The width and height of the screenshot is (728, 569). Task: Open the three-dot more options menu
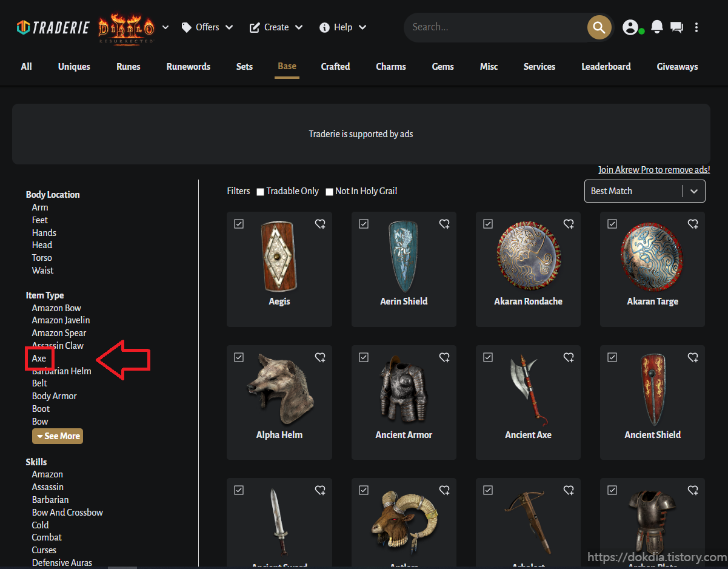point(696,27)
